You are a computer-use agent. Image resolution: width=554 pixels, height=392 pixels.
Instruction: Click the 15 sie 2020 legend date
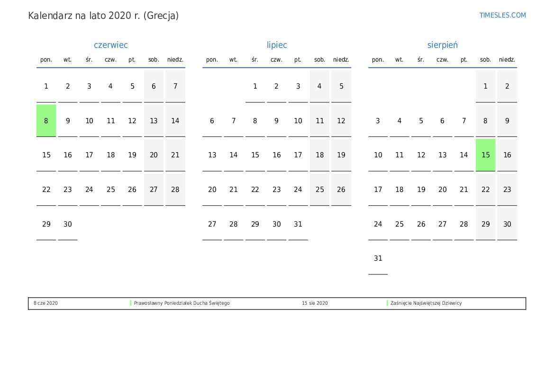point(315,303)
